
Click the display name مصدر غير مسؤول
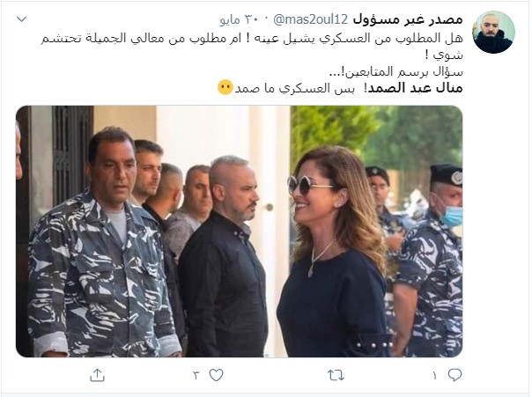pyautogui.click(x=408, y=19)
